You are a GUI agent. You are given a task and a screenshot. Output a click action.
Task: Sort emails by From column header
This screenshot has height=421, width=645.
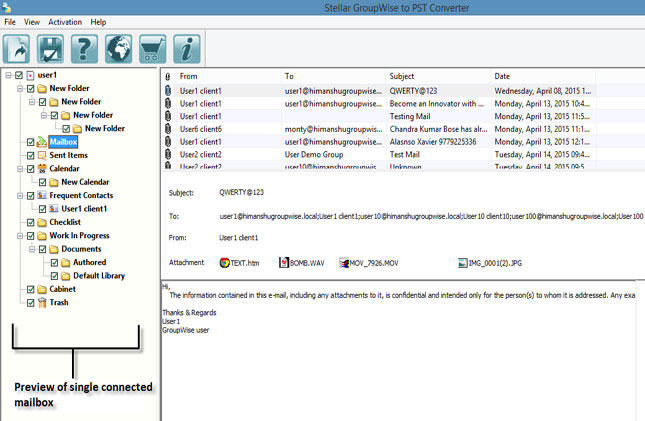pyautogui.click(x=228, y=77)
